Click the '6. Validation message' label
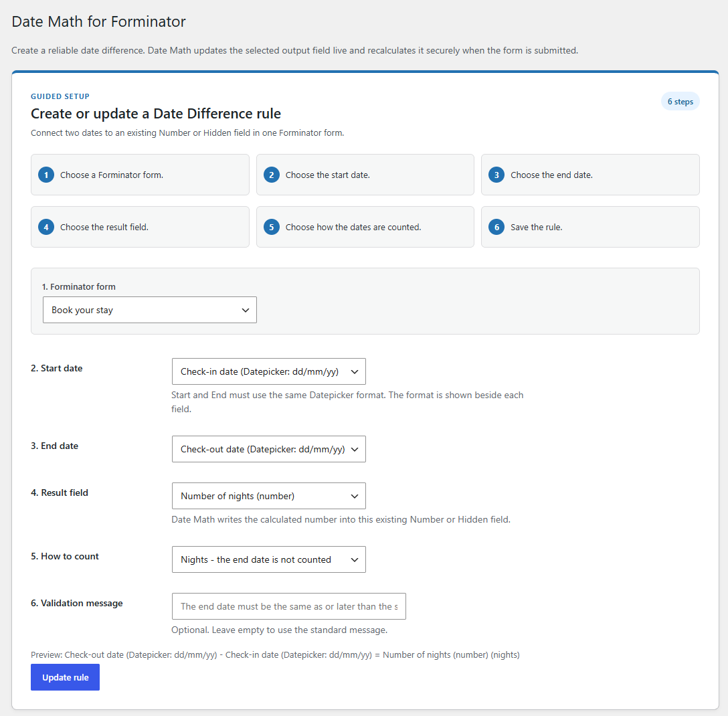The image size is (728, 716). [76, 603]
